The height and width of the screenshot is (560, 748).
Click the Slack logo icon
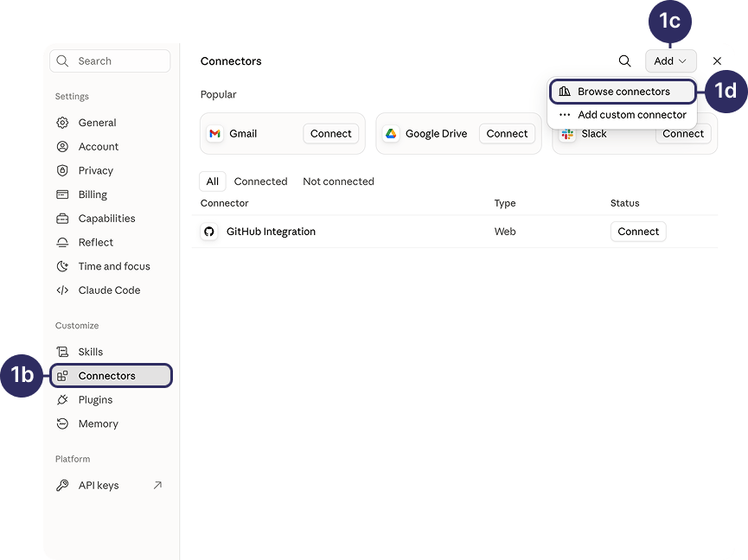coord(567,135)
